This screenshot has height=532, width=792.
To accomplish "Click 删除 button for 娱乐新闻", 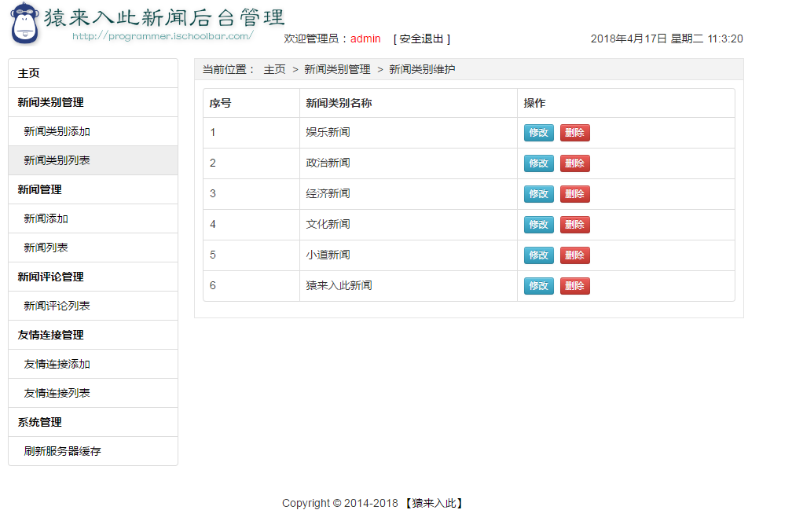I will coord(575,133).
